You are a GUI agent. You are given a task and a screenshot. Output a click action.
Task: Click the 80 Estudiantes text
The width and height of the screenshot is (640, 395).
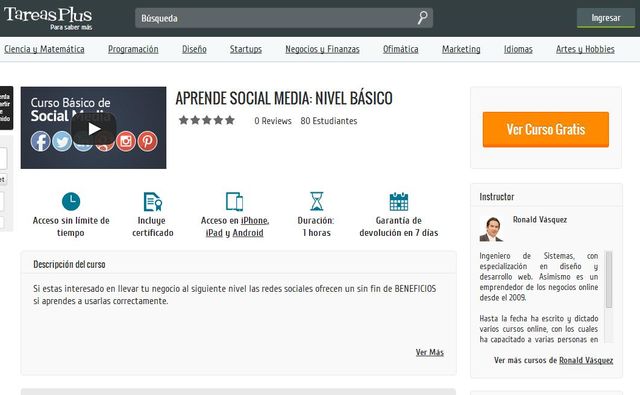click(x=329, y=121)
